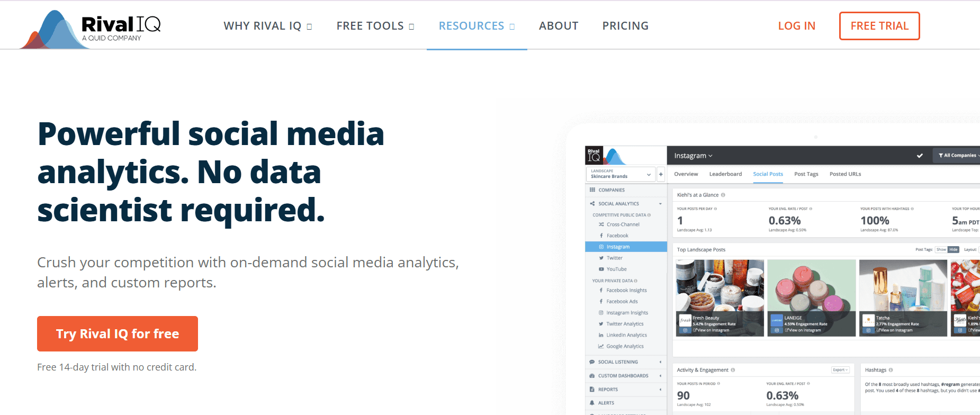Viewport: 980px width, 415px height.
Task: Click the CUSTOM DASHBOARDS gauge icon
Action: tap(592, 376)
